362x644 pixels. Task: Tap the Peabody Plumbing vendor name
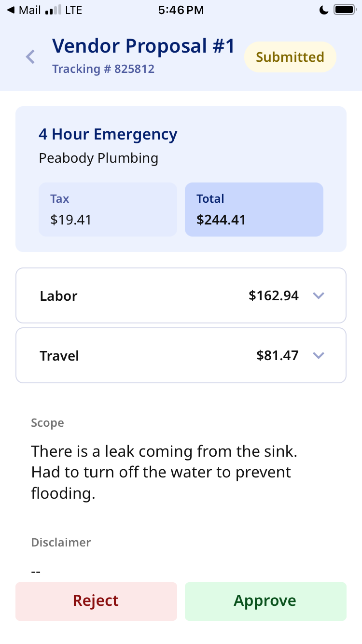98,158
